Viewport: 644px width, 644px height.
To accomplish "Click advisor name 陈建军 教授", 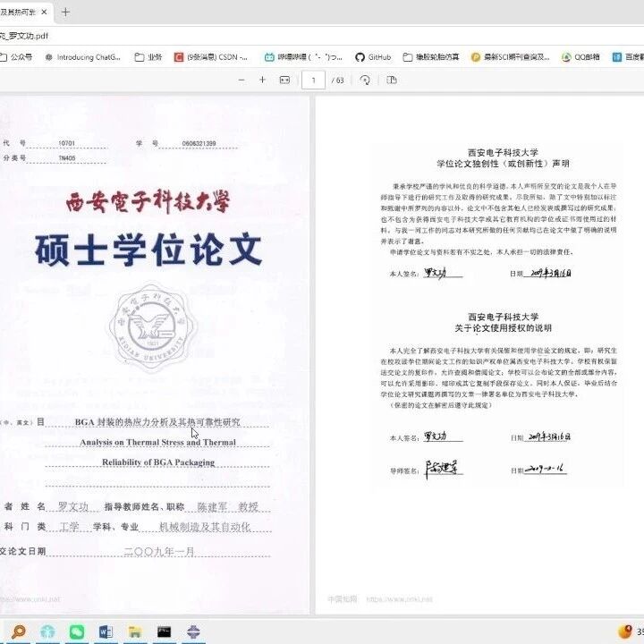I will point(228,507).
